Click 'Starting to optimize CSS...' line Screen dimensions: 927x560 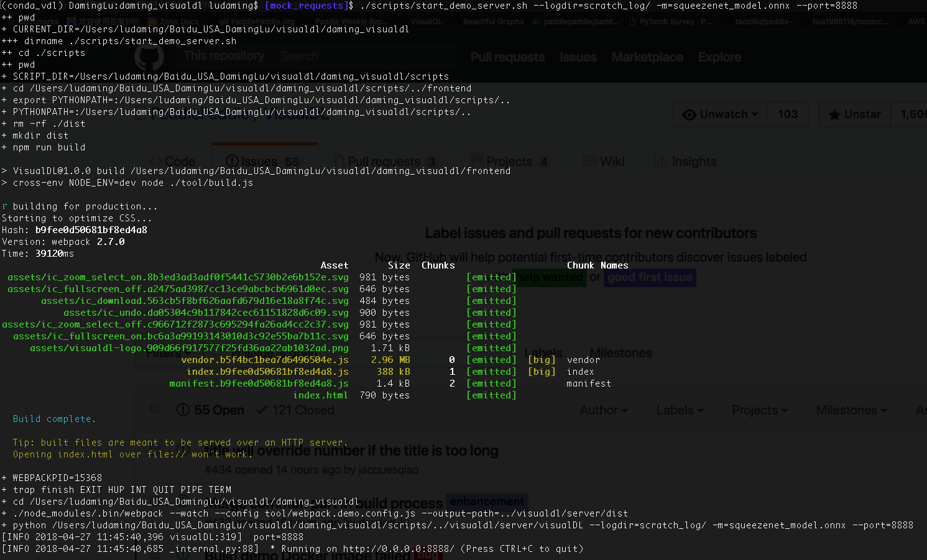click(77, 218)
